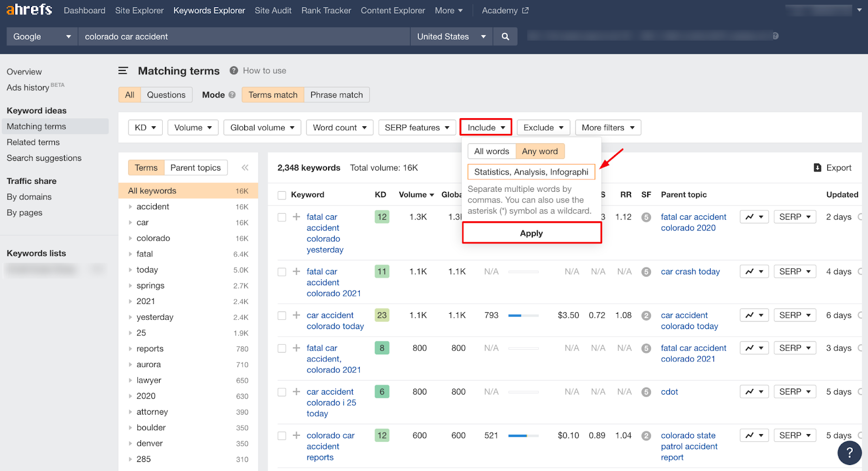
Task: Check the 'fatal car accident colorado yesterday' row
Action: pos(282,217)
